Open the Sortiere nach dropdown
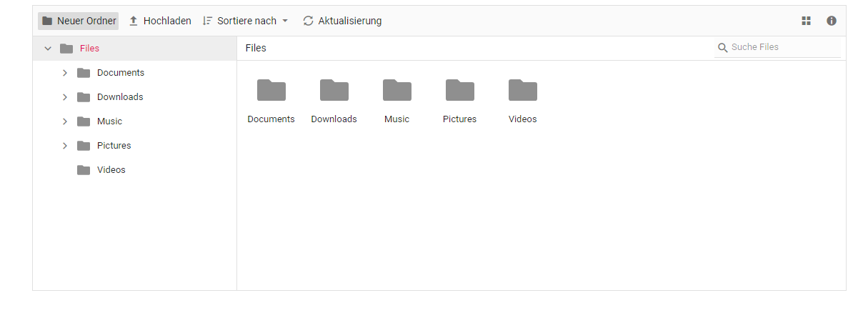This screenshot has height=313, width=868. pyautogui.click(x=246, y=21)
